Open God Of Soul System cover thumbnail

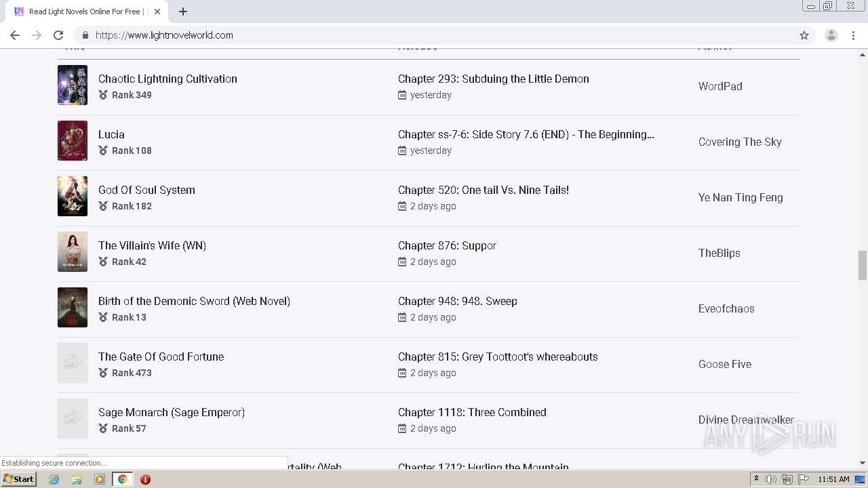73,196
